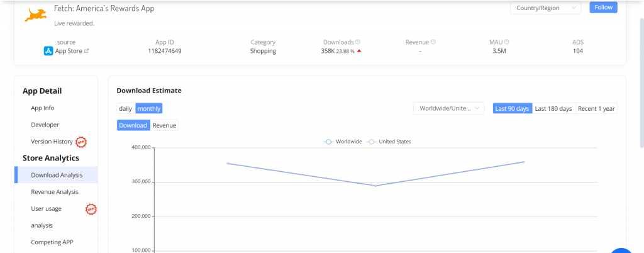The height and width of the screenshot is (253, 644).
Task: Select the Recent 1 year range
Action: coord(597,108)
